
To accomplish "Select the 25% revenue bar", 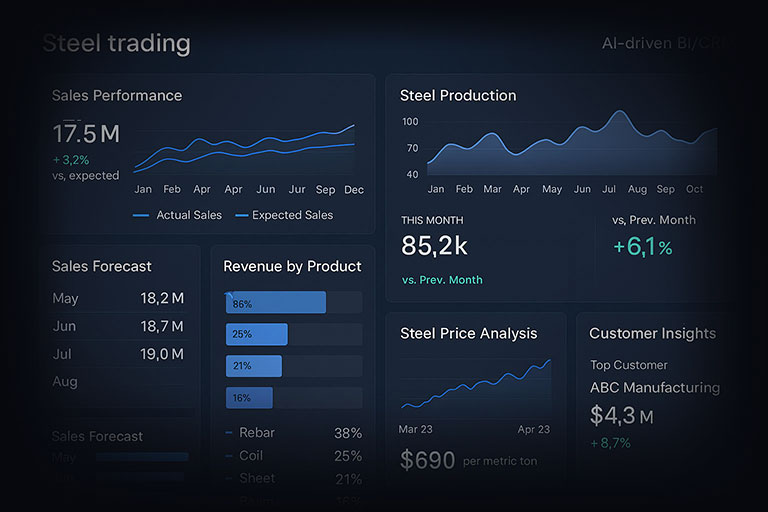I will (257, 334).
